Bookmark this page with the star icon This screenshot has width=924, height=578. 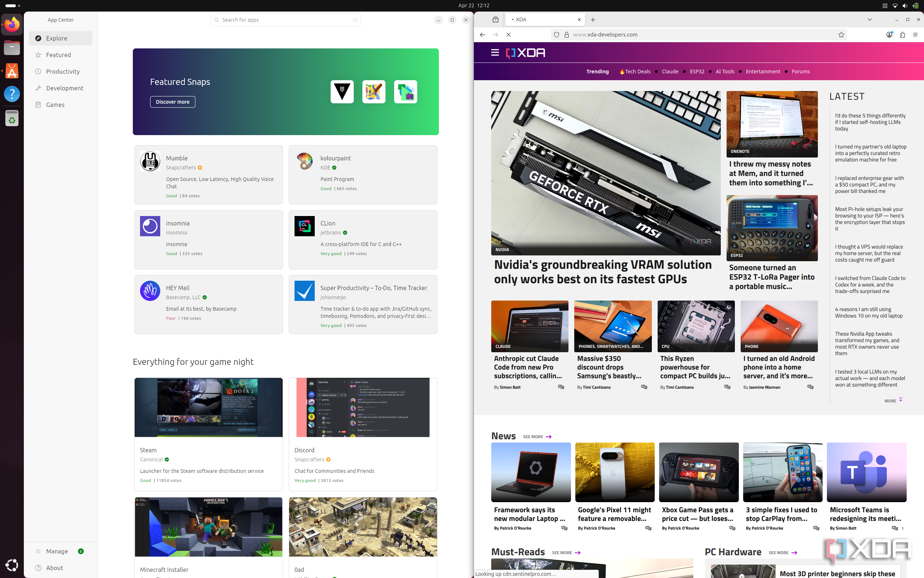[x=841, y=35]
